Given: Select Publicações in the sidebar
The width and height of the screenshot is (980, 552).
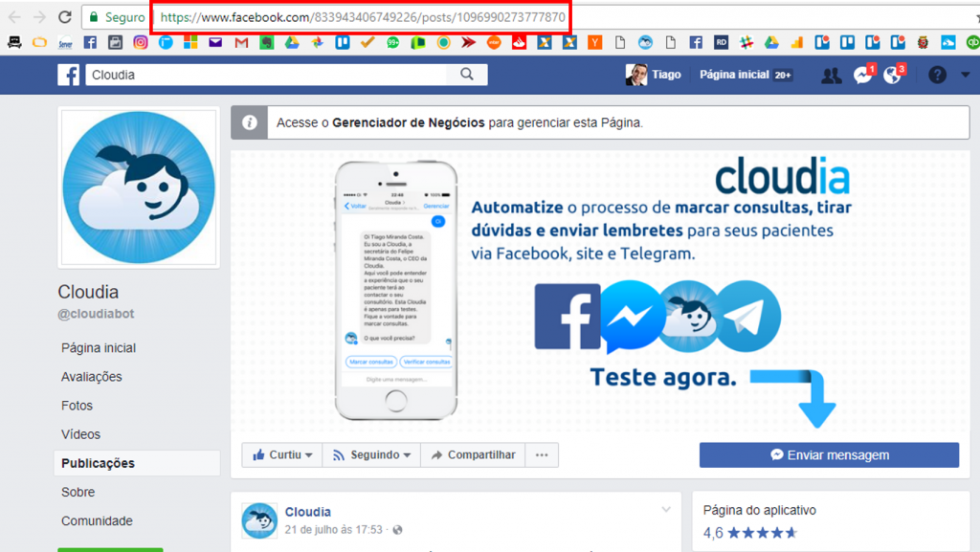Looking at the screenshot, I should pos(137,463).
